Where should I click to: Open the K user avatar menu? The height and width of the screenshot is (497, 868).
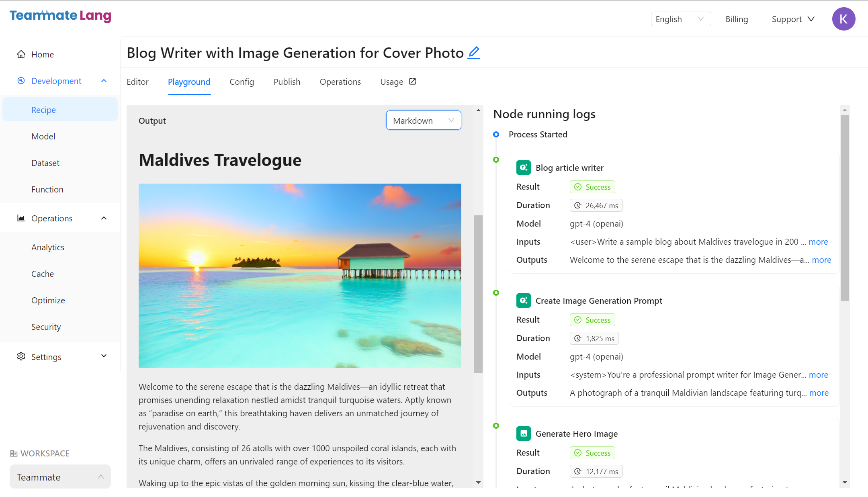[x=843, y=19]
